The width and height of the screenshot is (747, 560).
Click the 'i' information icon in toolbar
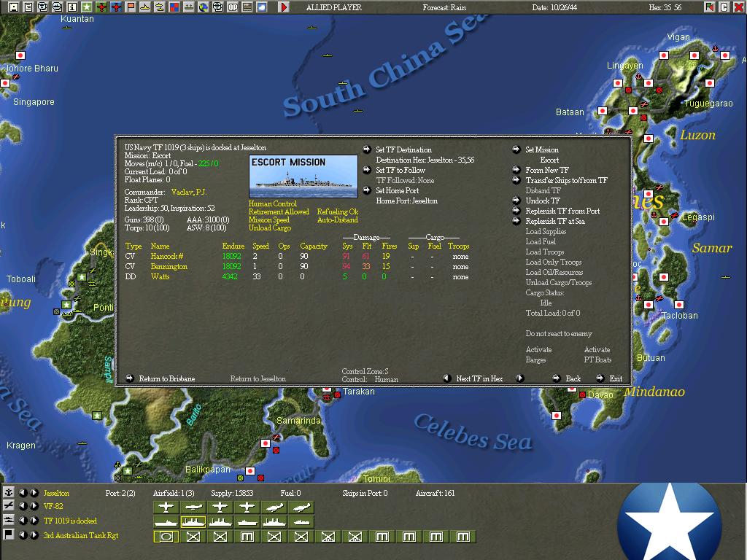coord(72,7)
